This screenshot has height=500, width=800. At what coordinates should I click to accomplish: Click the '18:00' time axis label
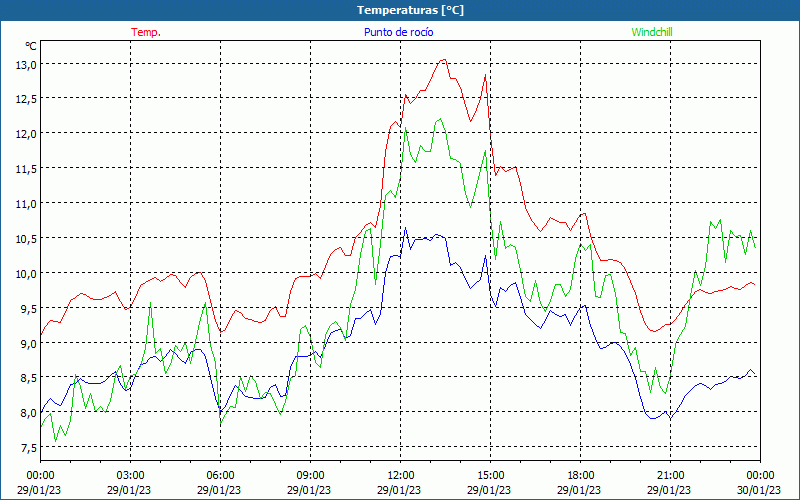click(x=580, y=476)
